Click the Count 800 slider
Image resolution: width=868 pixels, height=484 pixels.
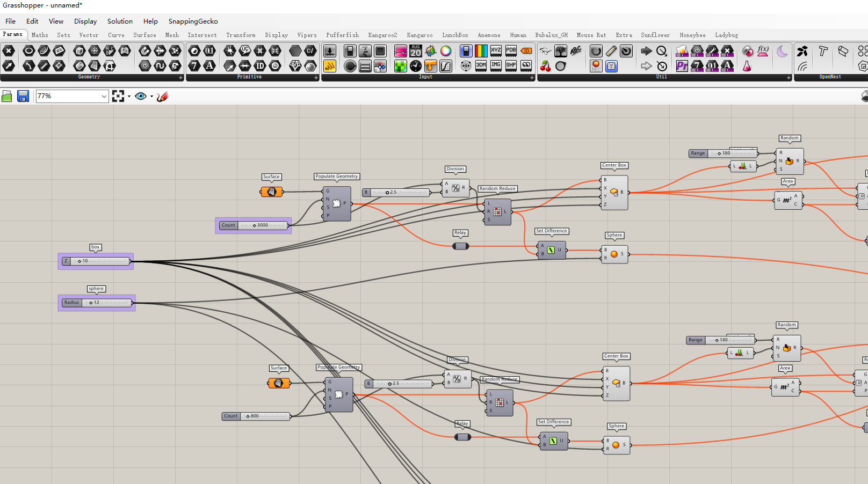pyautogui.click(x=256, y=416)
